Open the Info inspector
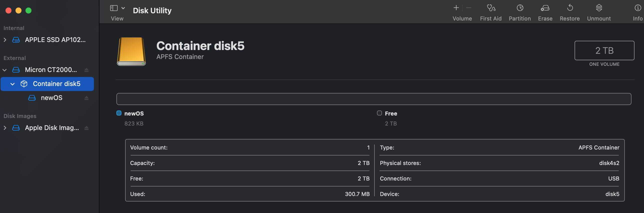 [x=638, y=8]
